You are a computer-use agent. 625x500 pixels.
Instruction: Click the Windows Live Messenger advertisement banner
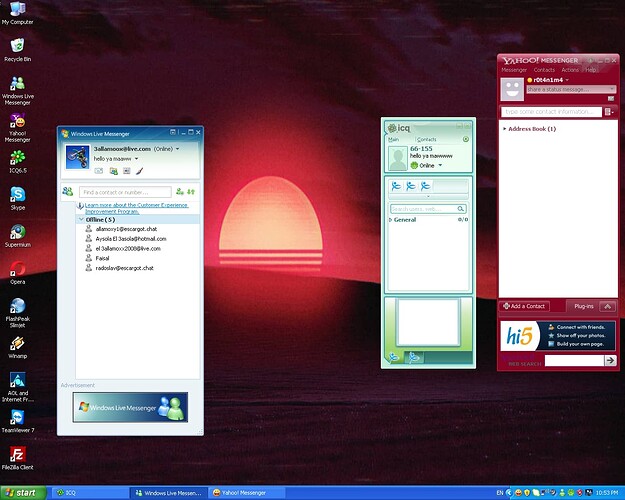point(130,407)
